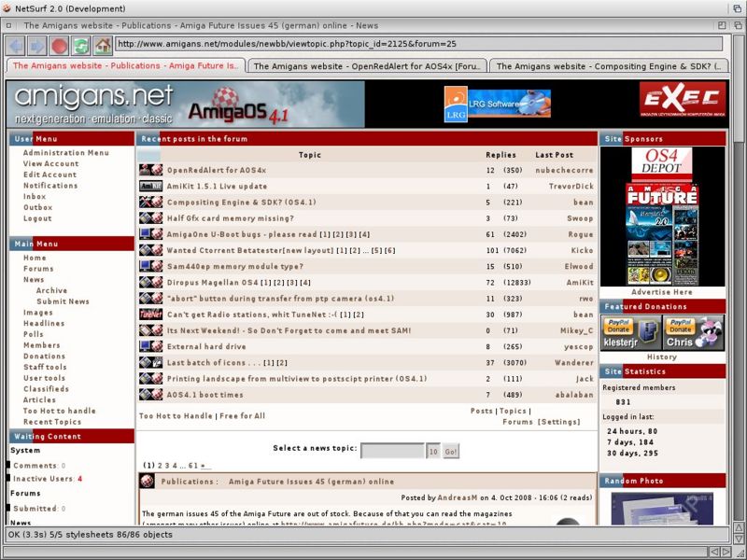Click the LRG Software banner logo
Screen dimensions: 747x560
click(497, 104)
